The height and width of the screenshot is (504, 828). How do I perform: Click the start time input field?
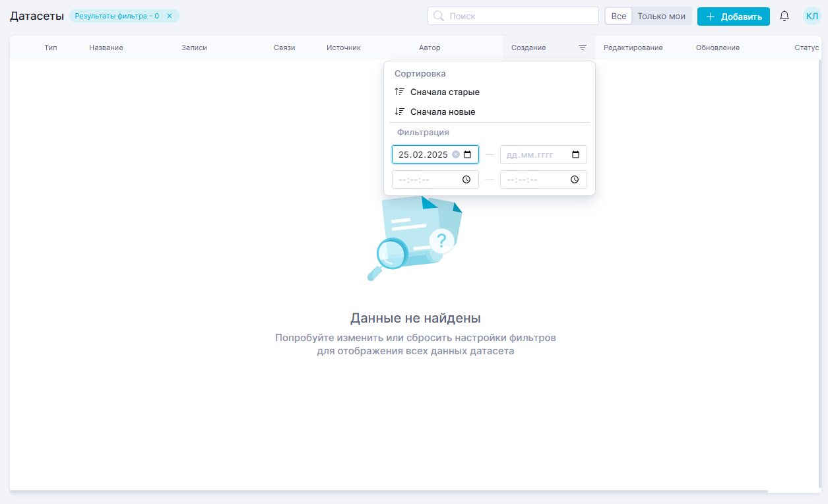coord(435,179)
